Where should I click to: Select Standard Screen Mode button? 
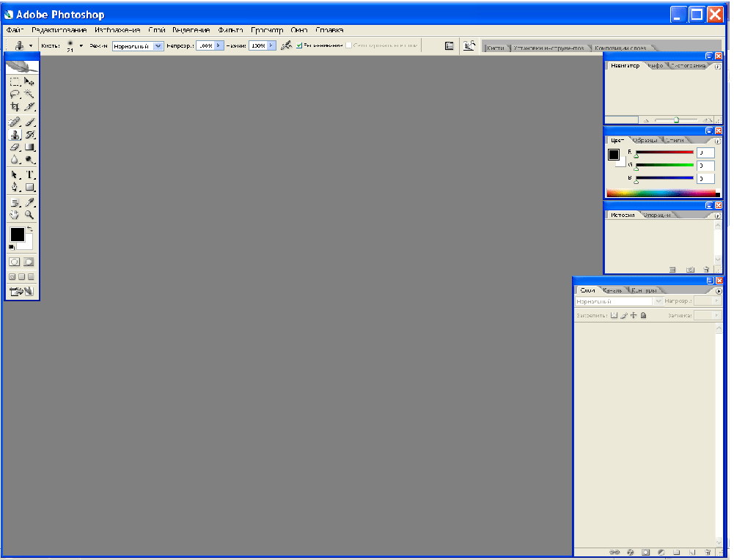(x=12, y=276)
